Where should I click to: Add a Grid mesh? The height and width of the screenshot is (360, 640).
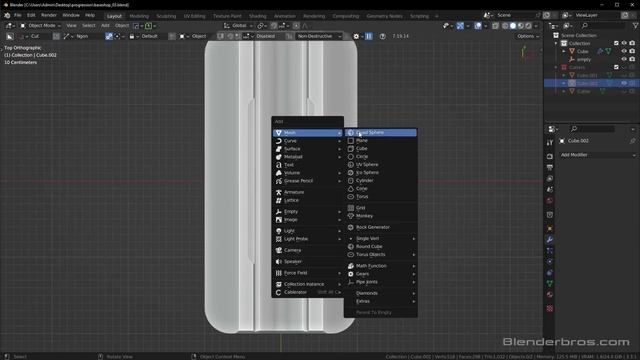(381, 208)
